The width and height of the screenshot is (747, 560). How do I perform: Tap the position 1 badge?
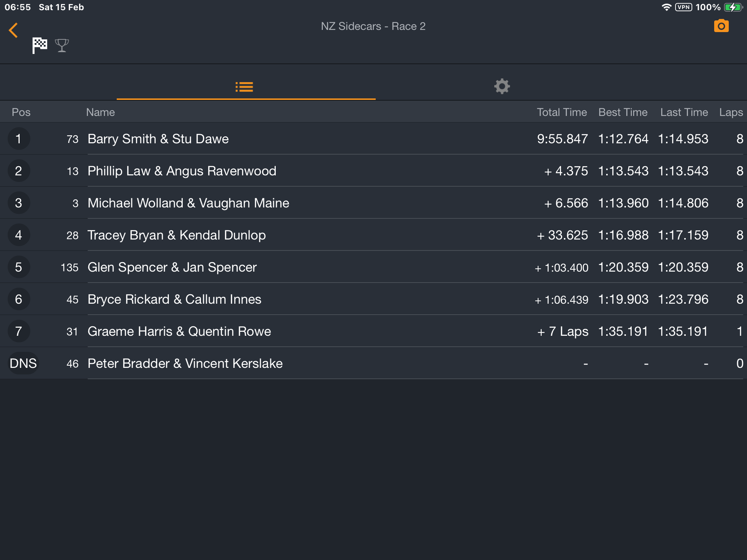pos(19,139)
